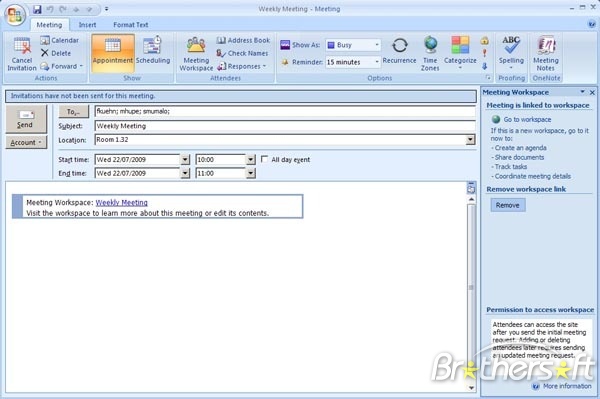The width and height of the screenshot is (600, 399).
Task: Set High Importance with red exclamation
Action: point(484,53)
